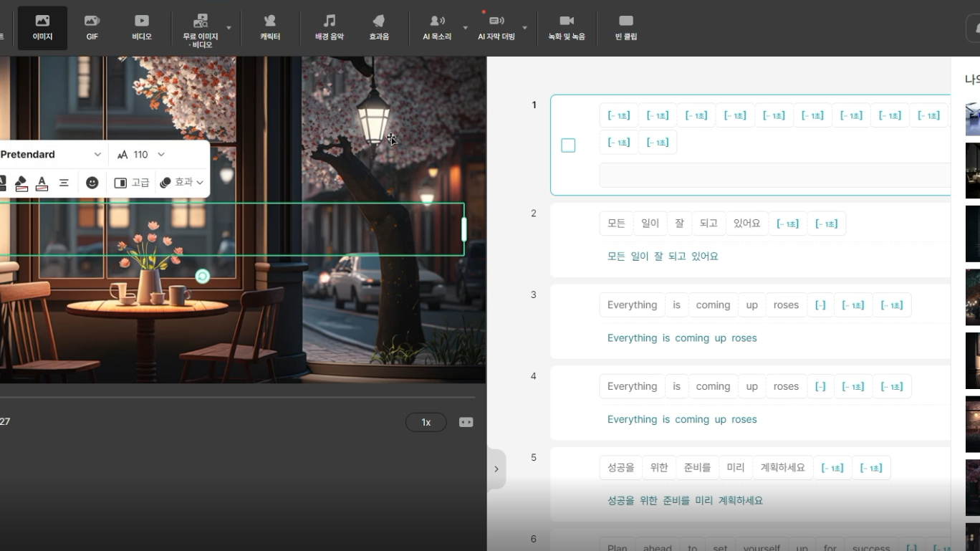Click the screen fit icon beside 1x
Screen dimensions: 980x551
[466, 423]
